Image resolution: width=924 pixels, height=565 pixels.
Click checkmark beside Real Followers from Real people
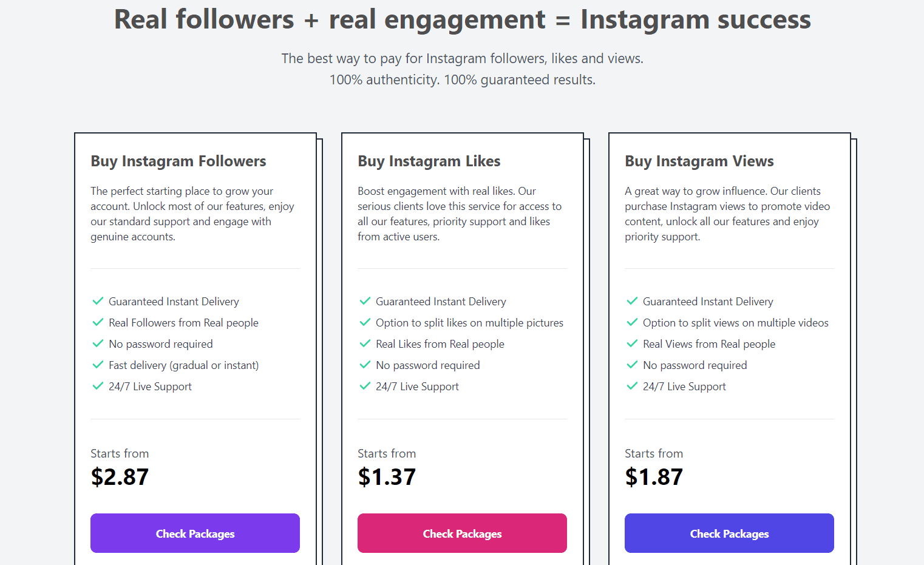98,322
